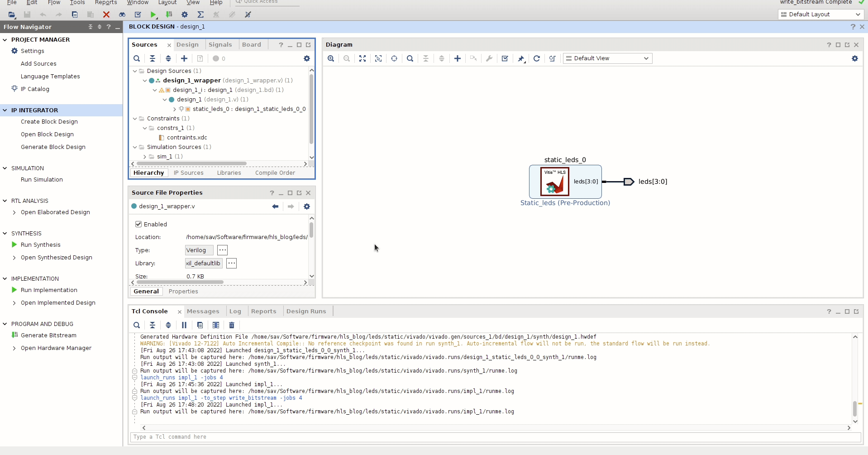Image resolution: width=868 pixels, height=455 pixels.
Task: Click Regenerate Layout icon in Diagram toolbar
Action: tap(537, 58)
